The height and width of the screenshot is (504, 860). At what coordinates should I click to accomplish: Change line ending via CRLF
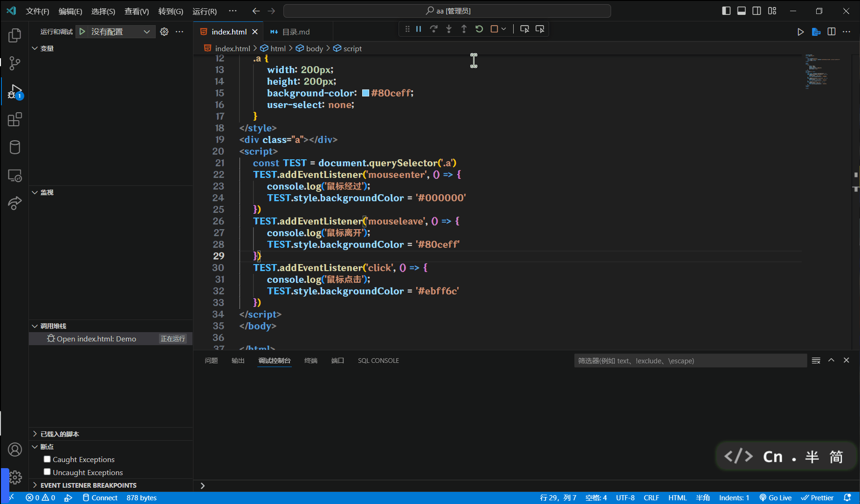point(651,497)
